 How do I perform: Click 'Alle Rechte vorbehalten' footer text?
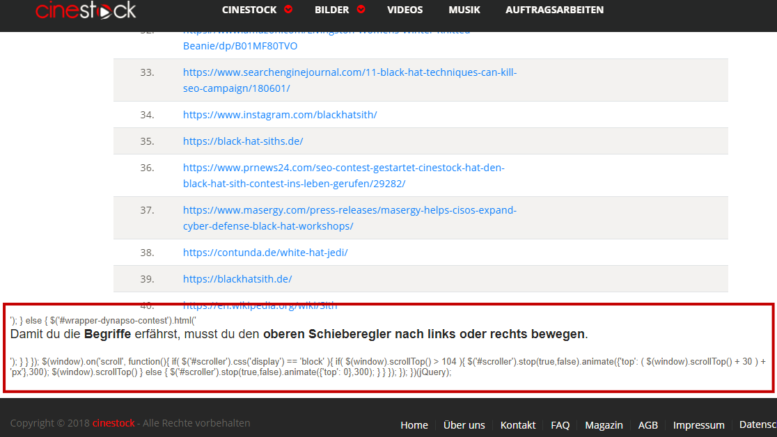tap(196, 423)
